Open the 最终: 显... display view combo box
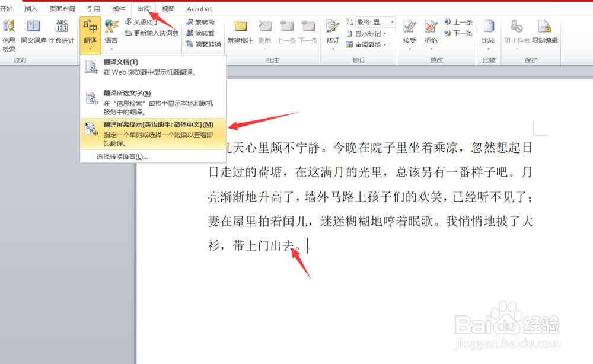Image resolution: width=593 pixels, height=364 pixels. 375,22
